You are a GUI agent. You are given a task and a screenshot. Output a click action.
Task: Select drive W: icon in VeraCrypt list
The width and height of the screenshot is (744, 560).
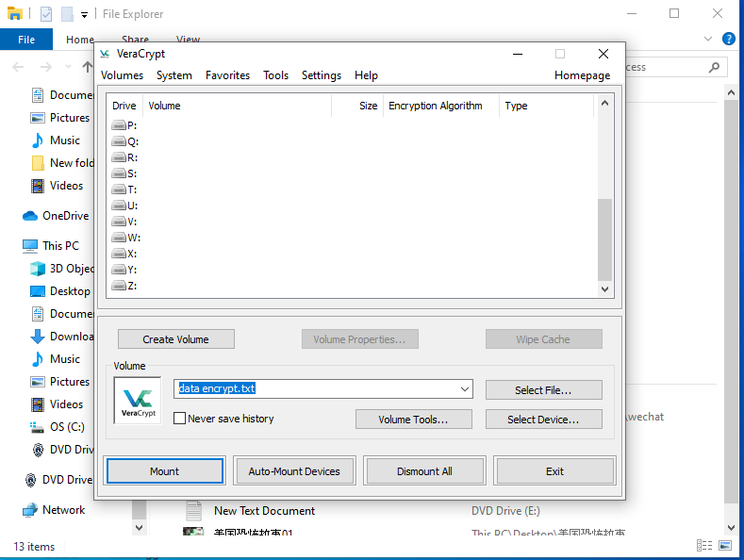coord(119,238)
